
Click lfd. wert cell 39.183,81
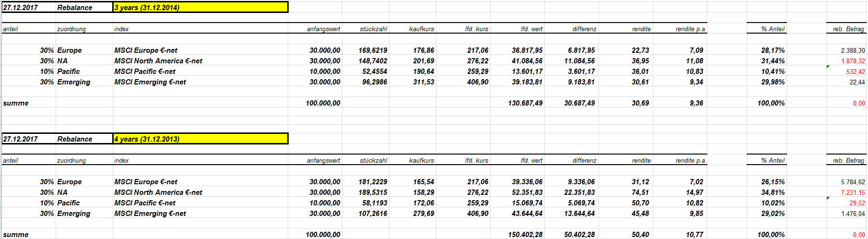(527, 82)
